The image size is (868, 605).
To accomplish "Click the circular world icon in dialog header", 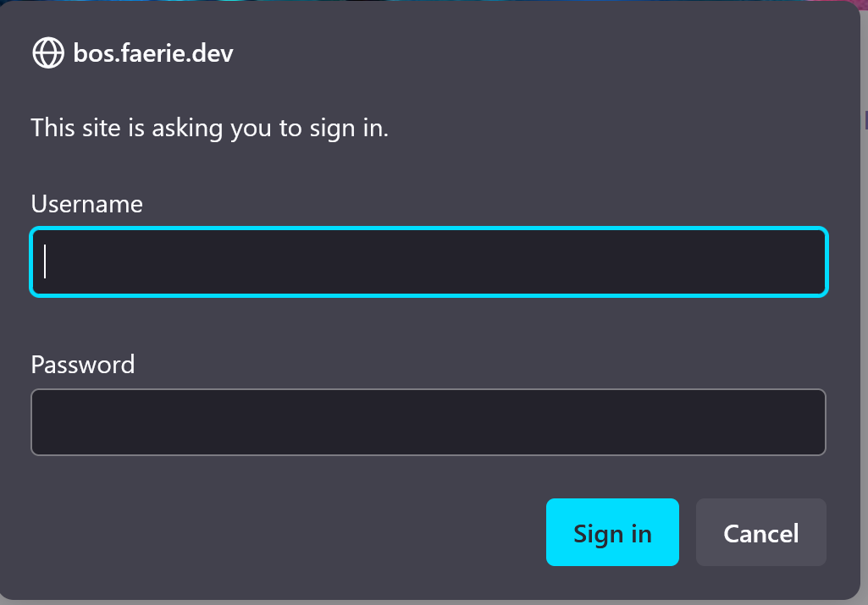I will point(49,53).
